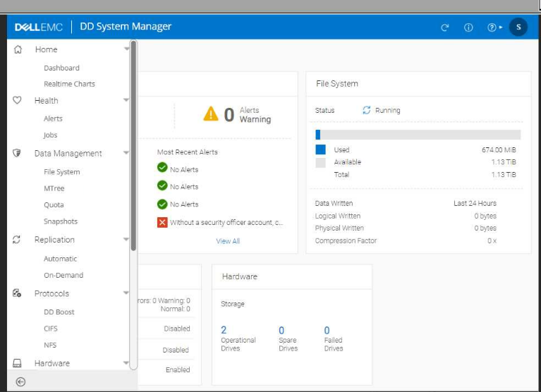
Task: Click the Compression Factor label
Action: [x=346, y=240]
